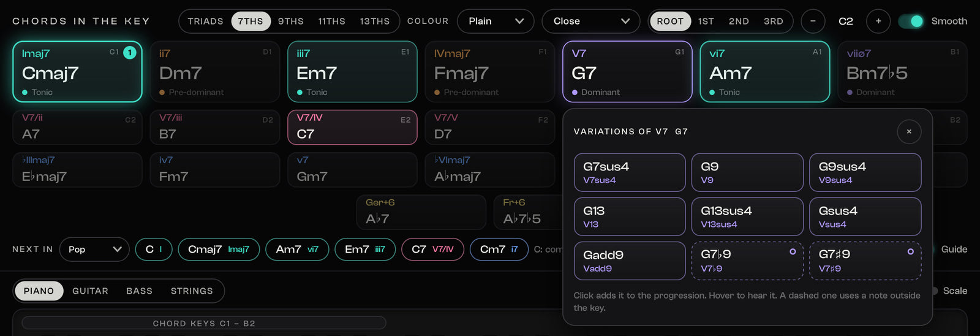Pick the Em7 iii7 next chord chip
Screen dimensions: 980x336
[x=365, y=249]
